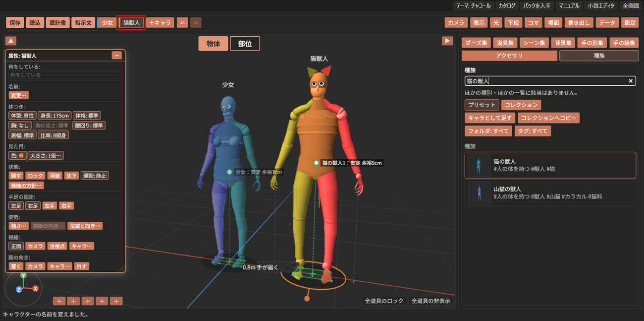The width and height of the screenshot is (644, 321).
Task: Click the キャラとして足す button
Action: click(490, 118)
